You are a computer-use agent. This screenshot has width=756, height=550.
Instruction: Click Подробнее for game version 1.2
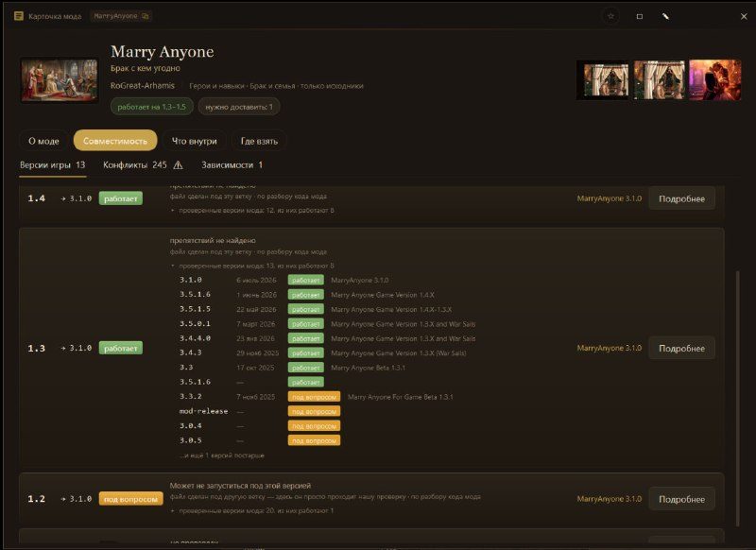pyautogui.click(x=681, y=499)
